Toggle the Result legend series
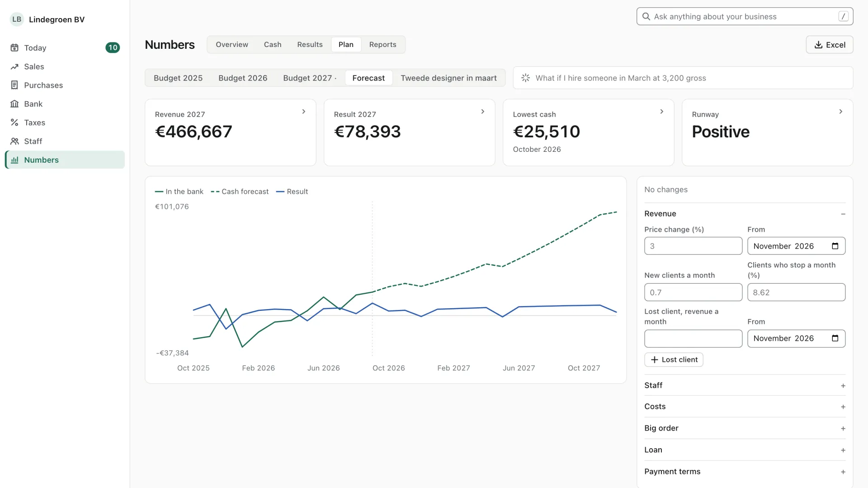The width and height of the screenshot is (868, 488). pos(292,192)
